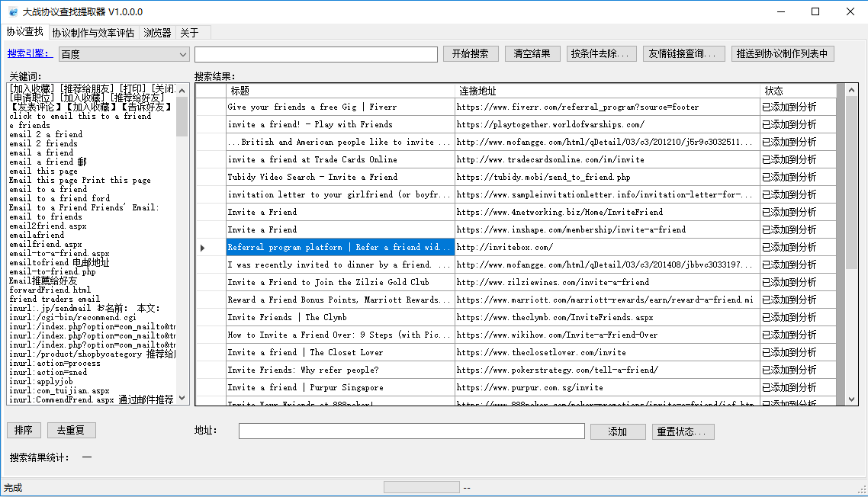Click the 按条件去除... button

coord(601,54)
